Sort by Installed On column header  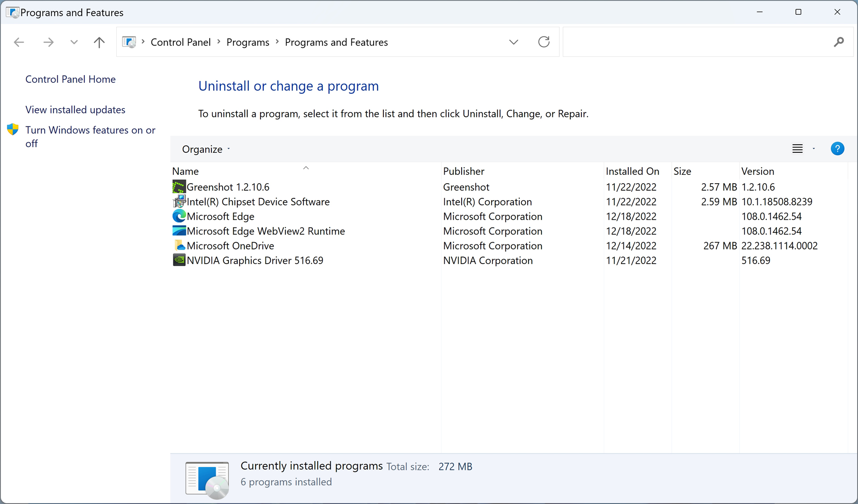pyautogui.click(x=632, y=171)
